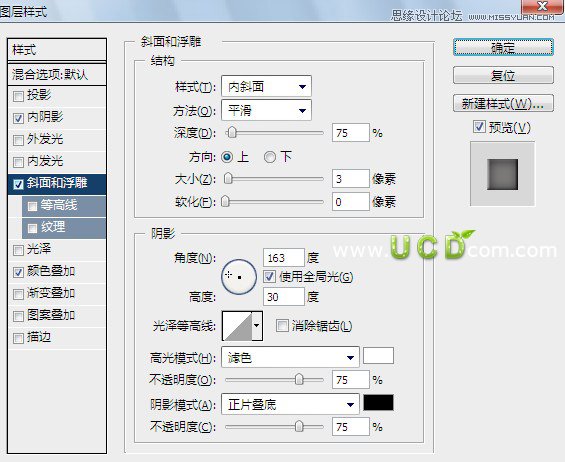Click the angle direction dial
This screenshot has width=565, height=462.
[239, 277]
